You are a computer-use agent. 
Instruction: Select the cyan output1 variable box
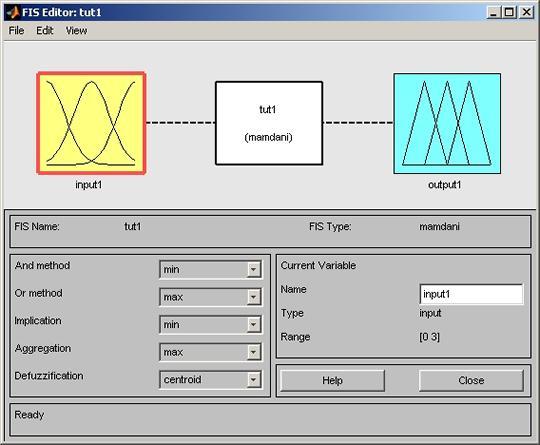coord(447,123)
